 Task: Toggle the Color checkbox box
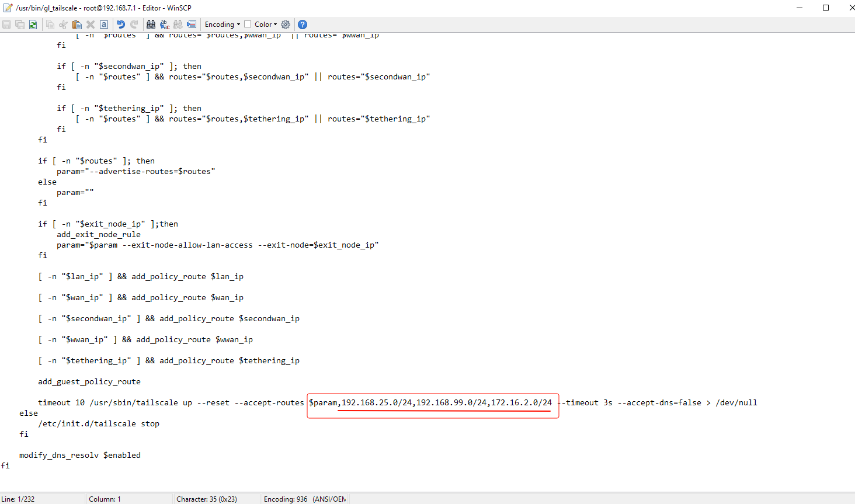pos(248,25)
